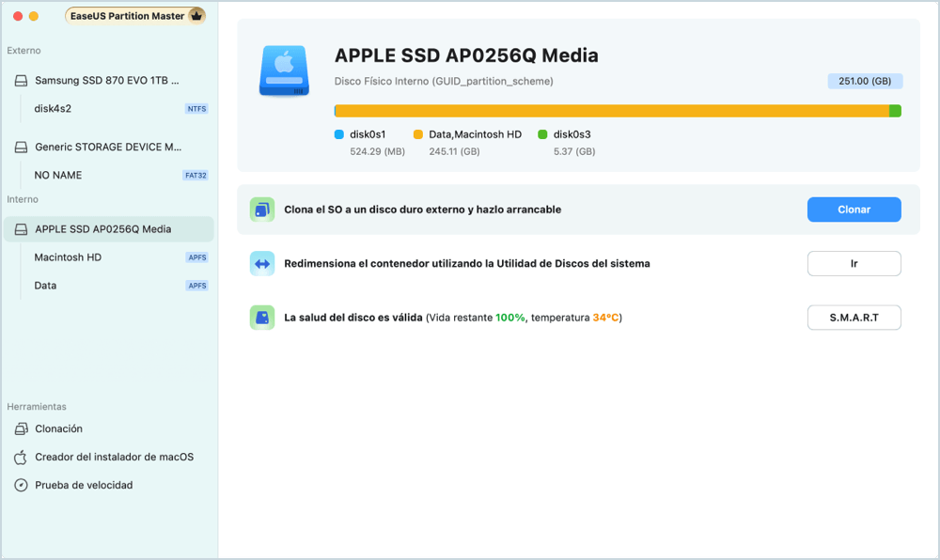Select Samsung SSD 870 EVO 1TB in sidebar

tap(108, 80)
